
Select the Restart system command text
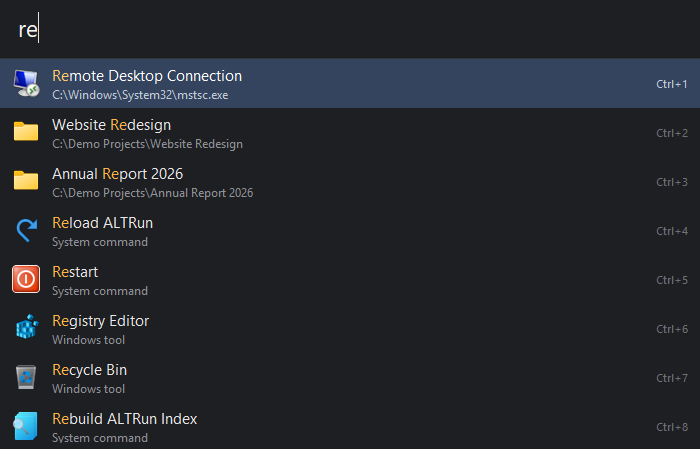pos(75,272)
